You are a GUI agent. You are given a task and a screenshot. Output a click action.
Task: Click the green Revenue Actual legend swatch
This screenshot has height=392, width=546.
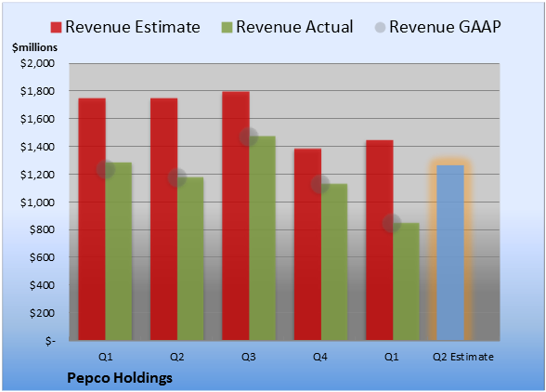pos(227,28)
